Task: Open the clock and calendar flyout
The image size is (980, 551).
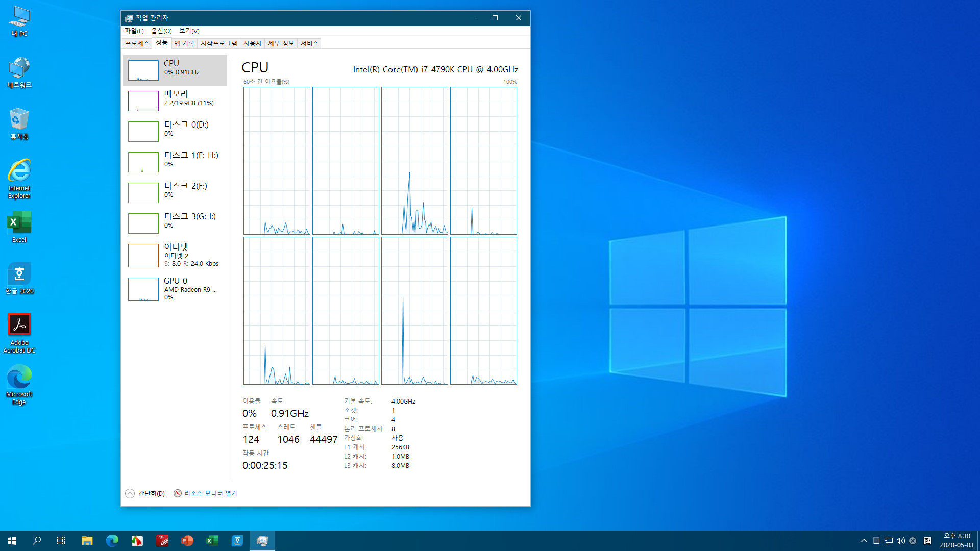Action: (957, 541)
